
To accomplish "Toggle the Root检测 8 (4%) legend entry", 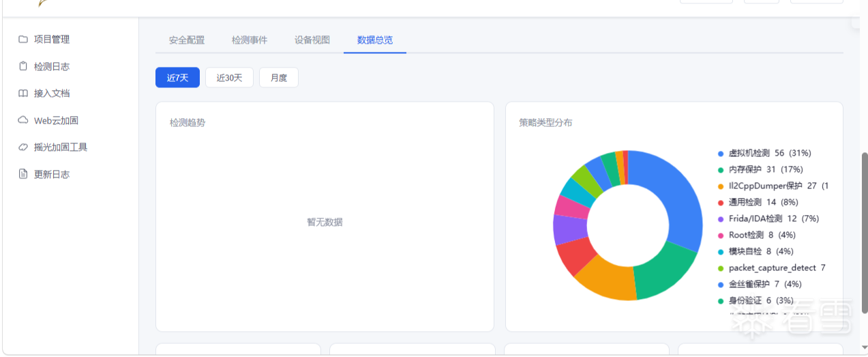I will [x=757, y=235].
